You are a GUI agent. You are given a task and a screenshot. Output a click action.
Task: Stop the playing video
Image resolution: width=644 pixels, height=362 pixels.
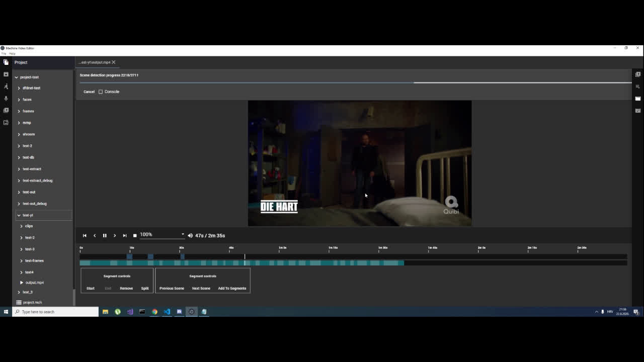click(135, 235)
